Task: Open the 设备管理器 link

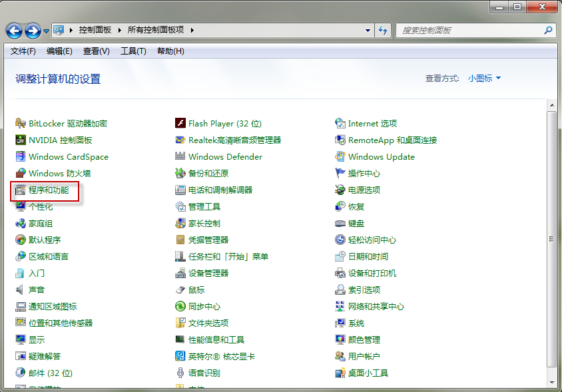Action: pos(208,273)
